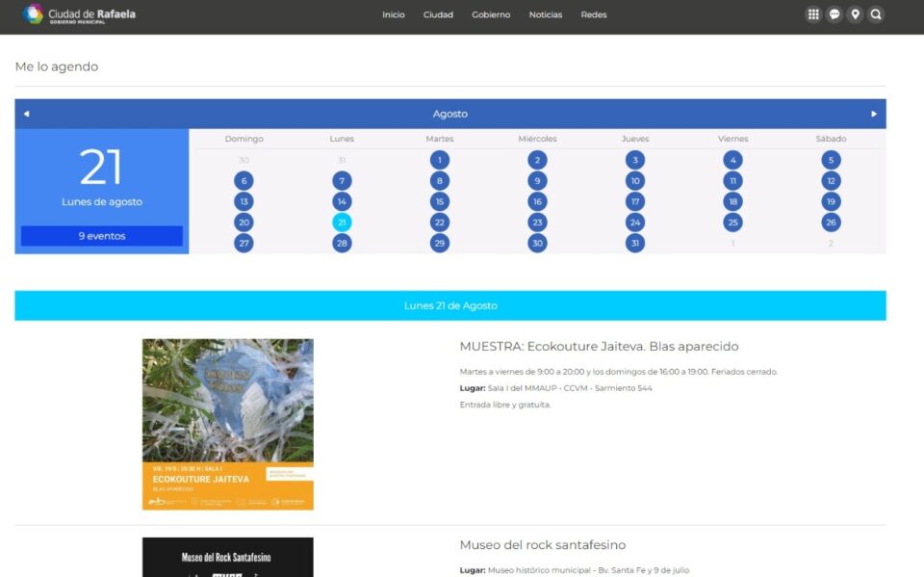Open MUESTRA: Ecokouture Jaiteva event title
Viewport: 924px width, 577px height.
pyautogui.click(x=599, y=347)
